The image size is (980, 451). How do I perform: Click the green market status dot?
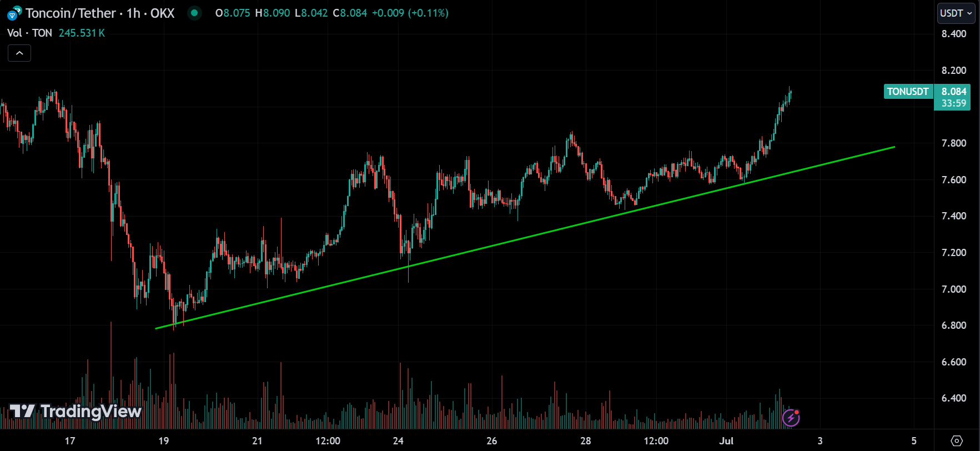(194, 13)
